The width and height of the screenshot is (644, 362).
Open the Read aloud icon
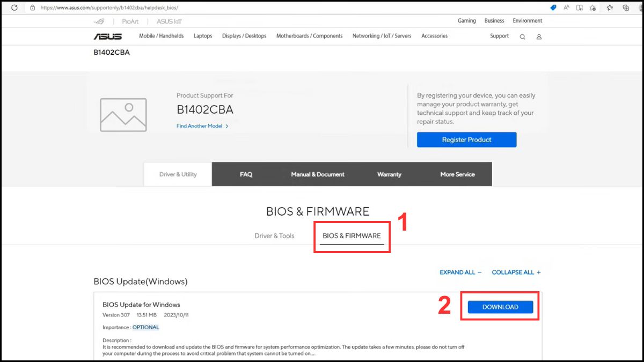coord(567,8)
